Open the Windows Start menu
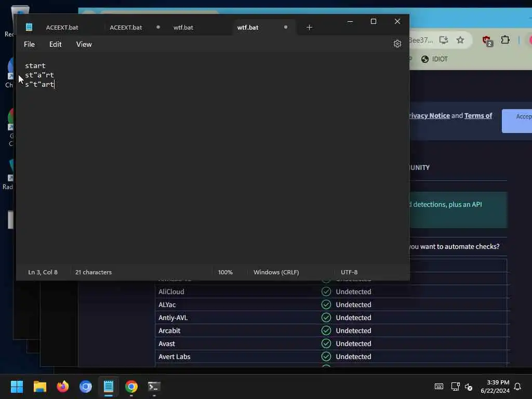 click(17, 387)
